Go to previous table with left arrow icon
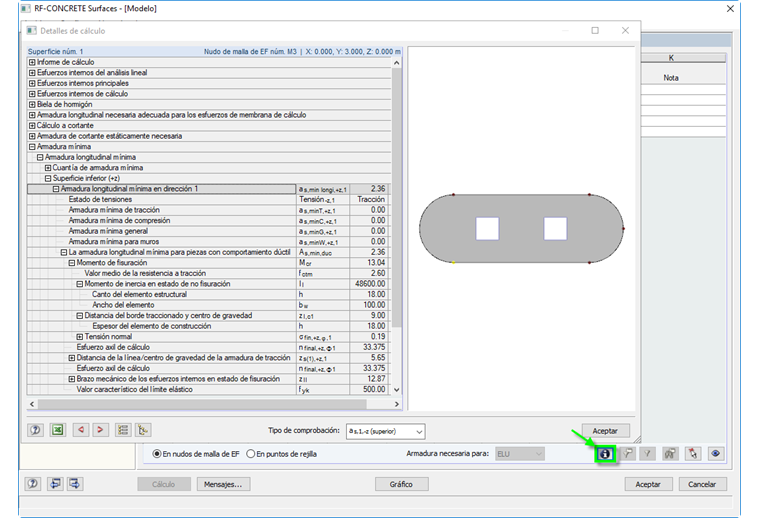The image size is (760, 518). click(x=55, y=484)
